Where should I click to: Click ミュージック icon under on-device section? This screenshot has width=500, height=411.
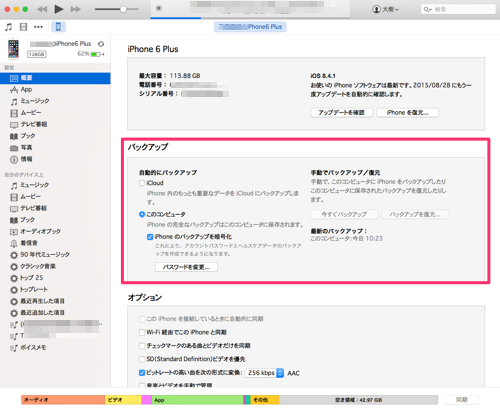pyautogui.click(x=14, y=185)
